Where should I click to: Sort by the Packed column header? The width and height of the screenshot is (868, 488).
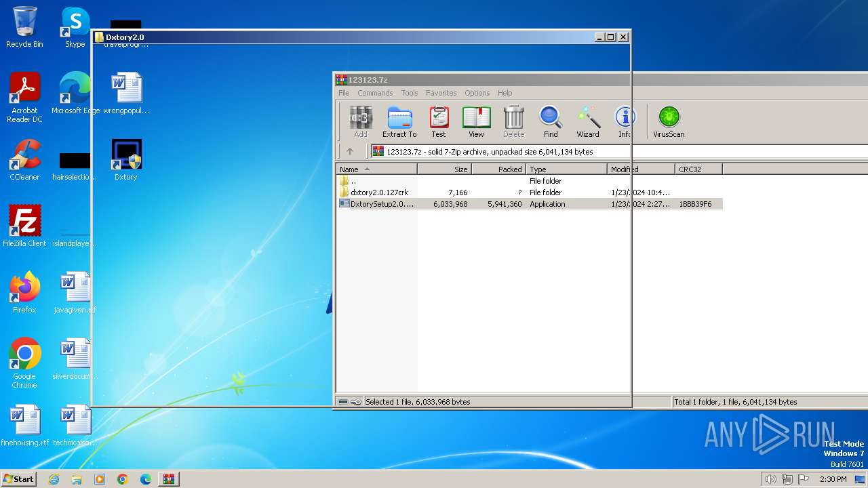pos(498,169)
